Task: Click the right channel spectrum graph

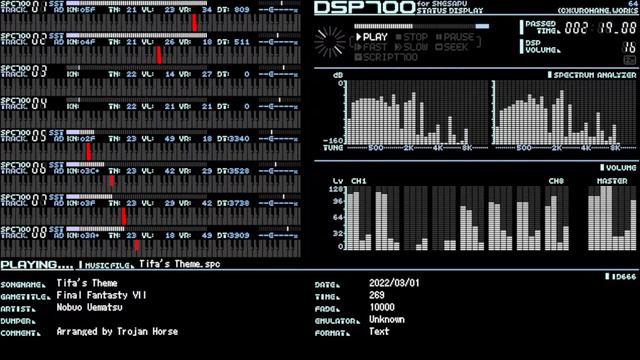Action: point(565,112)
